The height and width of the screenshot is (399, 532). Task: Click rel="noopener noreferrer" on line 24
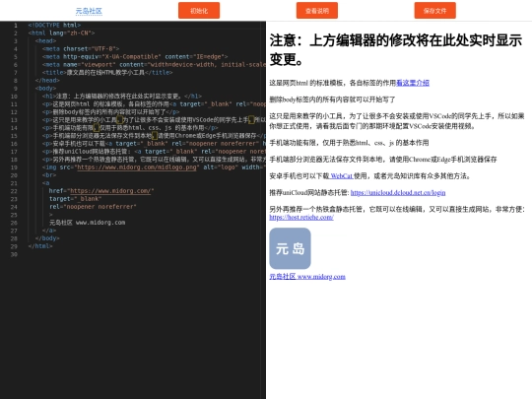[93, 207]
